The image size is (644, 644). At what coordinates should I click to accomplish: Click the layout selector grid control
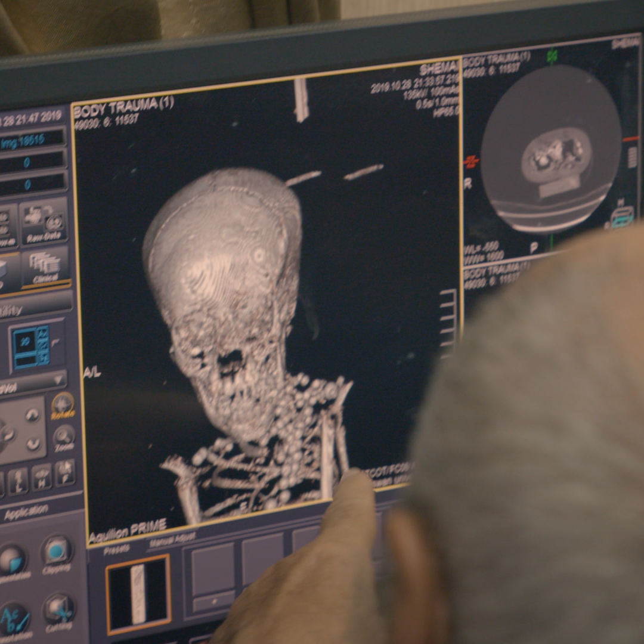[31, 346]
